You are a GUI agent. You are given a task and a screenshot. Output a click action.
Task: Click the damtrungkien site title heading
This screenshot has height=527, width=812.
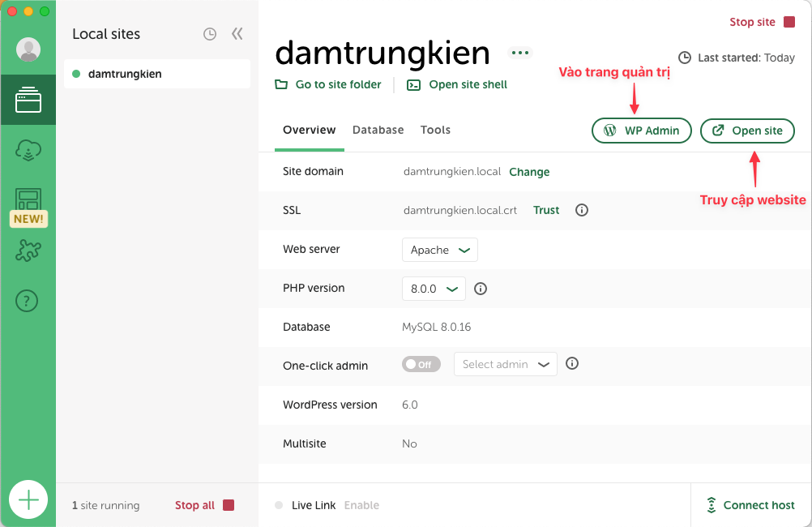pos(382,53)
